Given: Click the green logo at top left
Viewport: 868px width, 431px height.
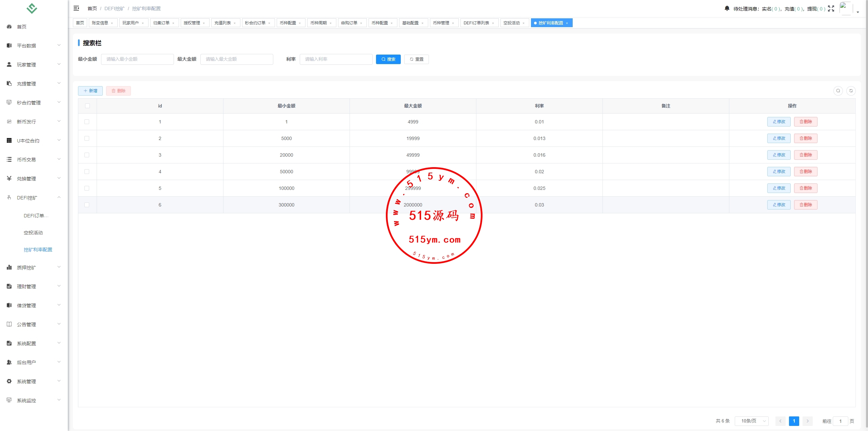Looking at the screenshot, I should (32, 8).
